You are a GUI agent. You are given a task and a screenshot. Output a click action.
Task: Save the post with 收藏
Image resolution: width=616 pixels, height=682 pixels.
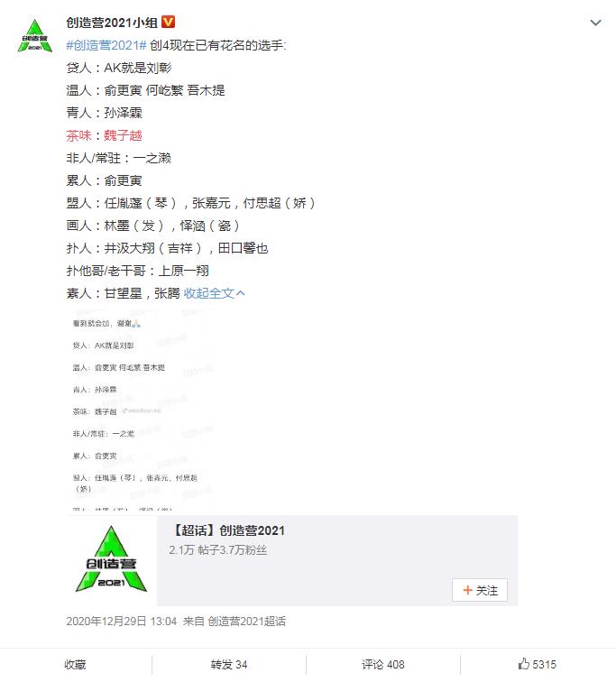click(x=75, y=665)
